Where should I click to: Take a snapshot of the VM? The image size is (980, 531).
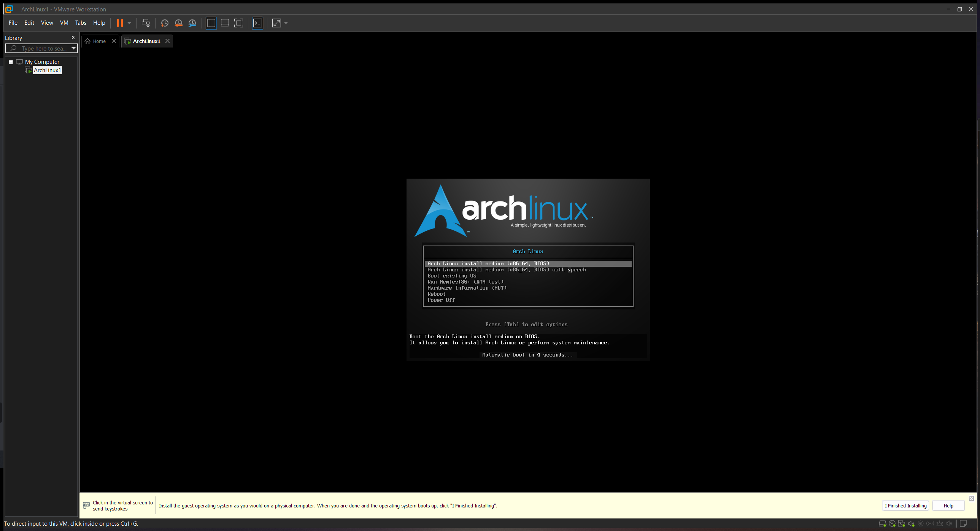click(164, 23)
